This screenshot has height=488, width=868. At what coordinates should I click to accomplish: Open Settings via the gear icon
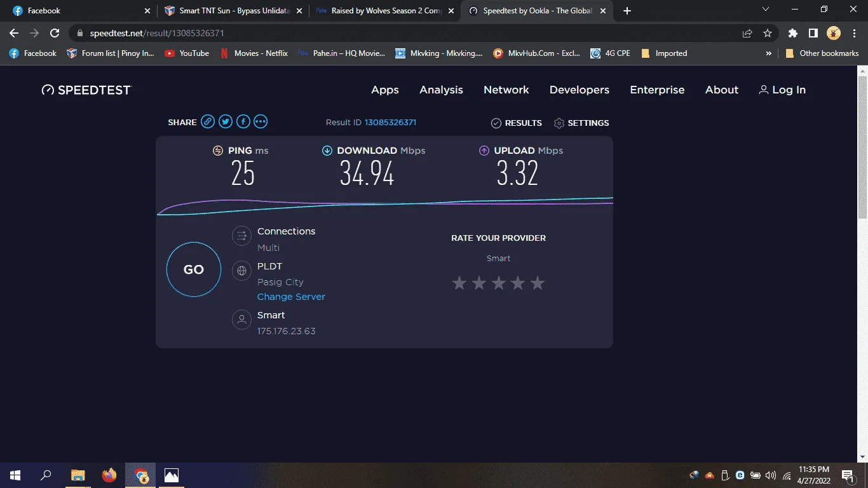(559, 123)
